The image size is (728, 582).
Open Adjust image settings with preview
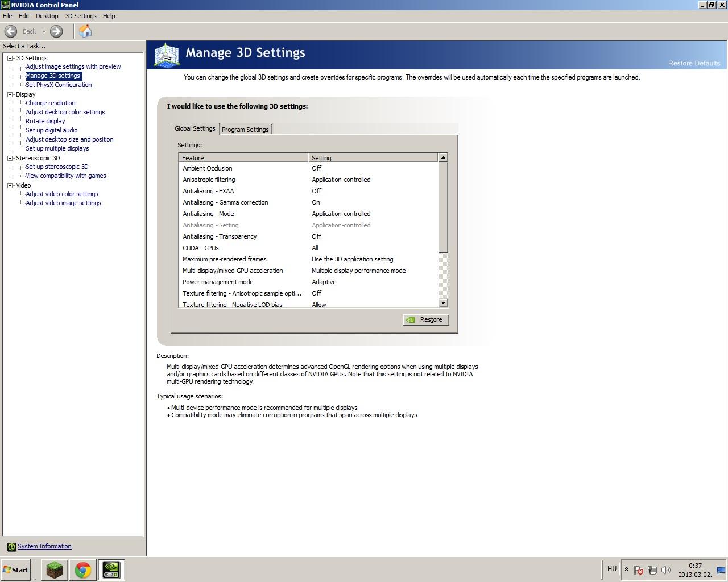(73, 66)
